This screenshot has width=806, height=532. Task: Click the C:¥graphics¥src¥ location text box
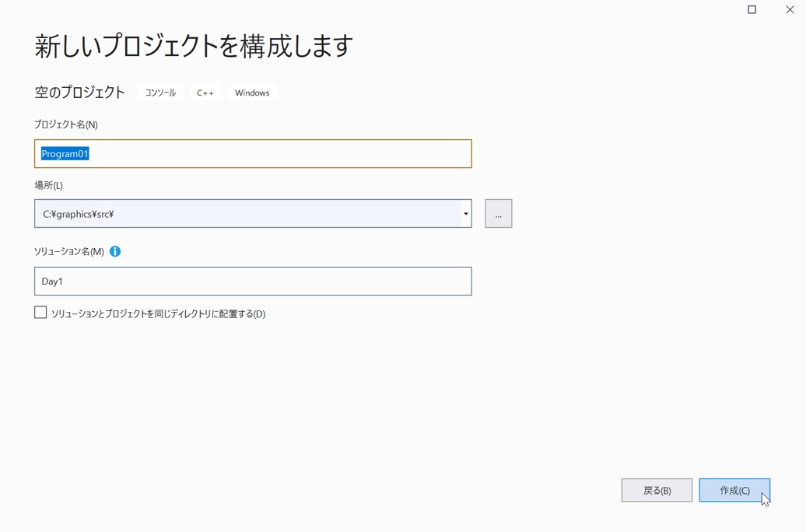(x=247, y=214)
